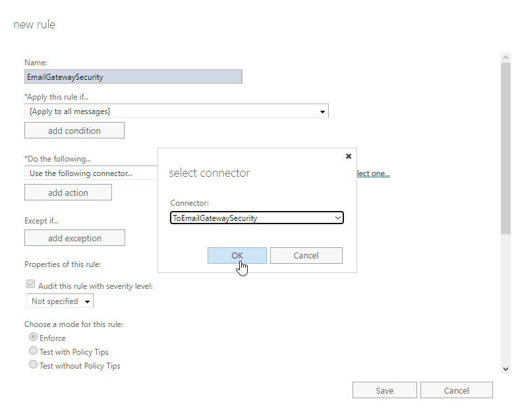Expand the 'Apply this rule if' dropdown
The width and height of the screenshot is (514, 420).
tap(177, 111)
